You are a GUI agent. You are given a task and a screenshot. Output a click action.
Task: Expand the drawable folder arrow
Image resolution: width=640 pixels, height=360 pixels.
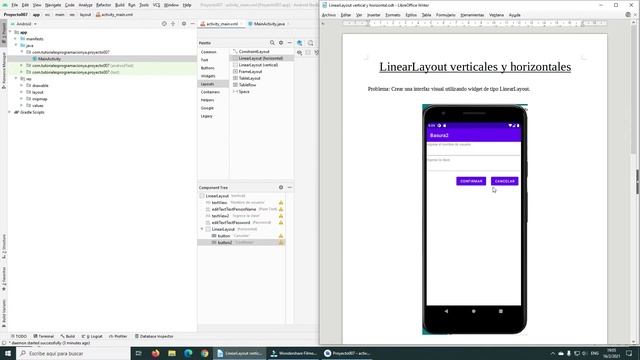point(22,85)
